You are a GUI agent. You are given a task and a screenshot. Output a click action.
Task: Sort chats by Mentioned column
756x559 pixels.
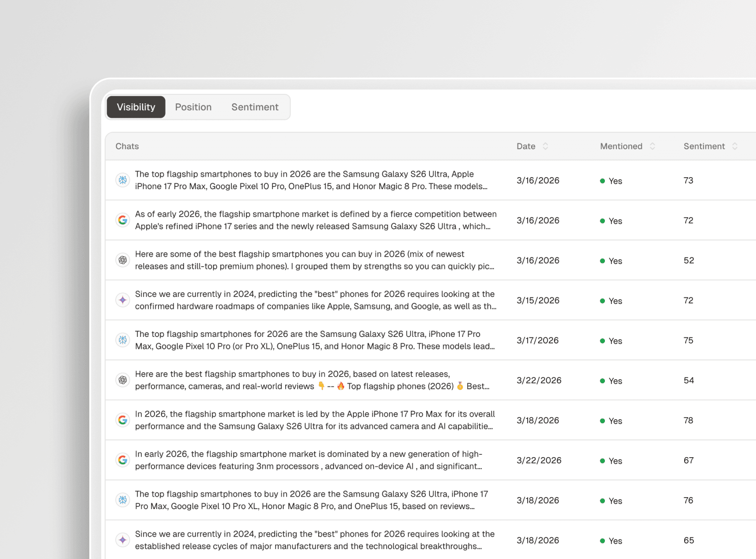653,146
